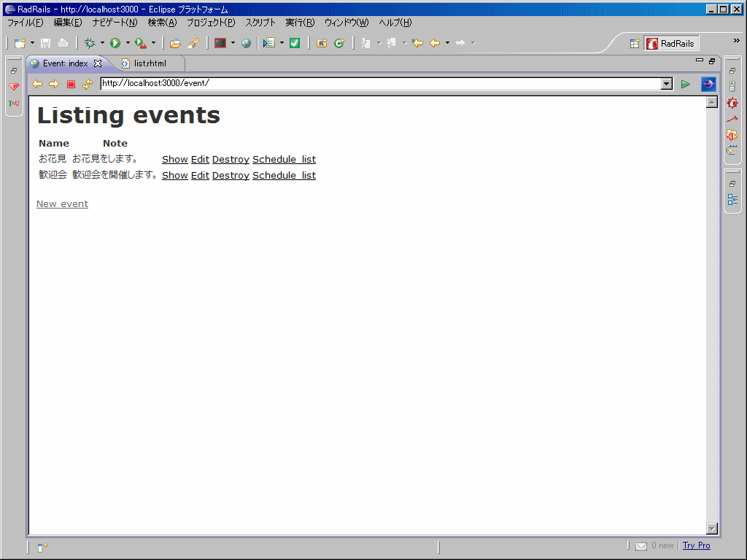747x560 pixels.
Task: Click the red gear Generators sidebar icon
Action: pyautogui.click(x=732, y=103)
